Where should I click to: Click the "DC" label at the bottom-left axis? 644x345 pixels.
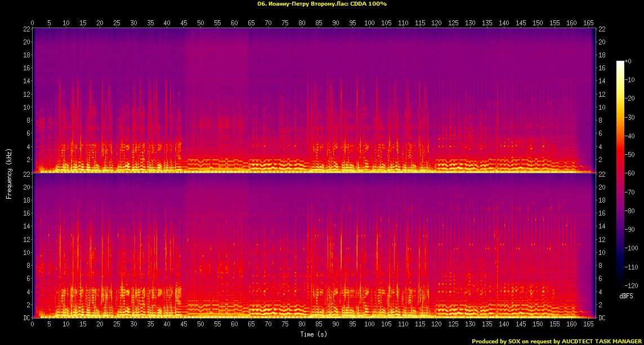26,318
